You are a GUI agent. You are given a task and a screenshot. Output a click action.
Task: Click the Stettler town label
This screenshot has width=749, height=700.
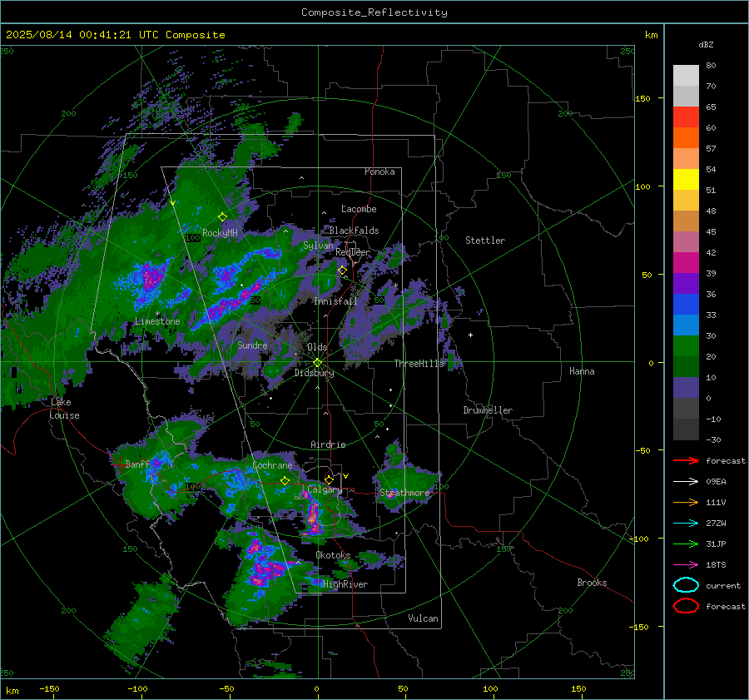coord(485,241)
